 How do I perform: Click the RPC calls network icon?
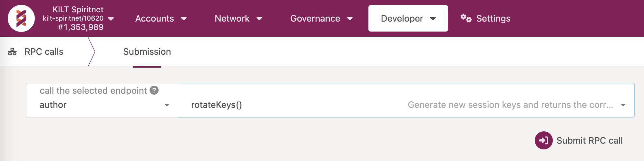click(12, 52)
